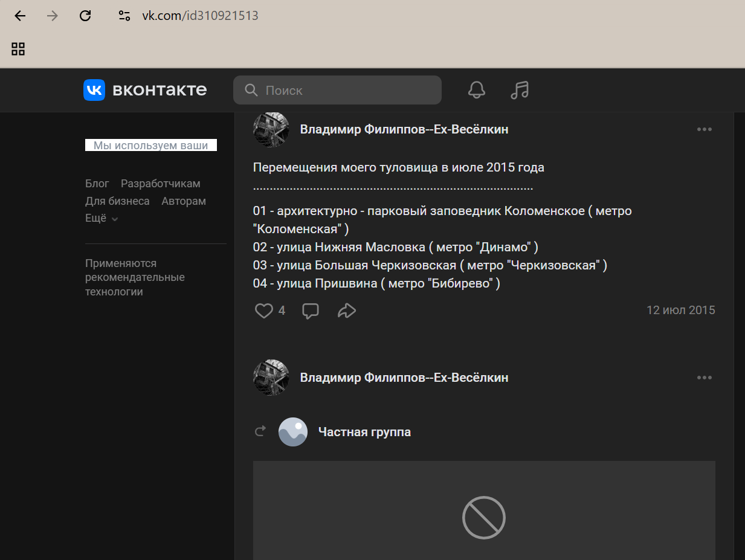Like the July 2015 post
Screen dimensions: 745x560
(264, 311)
